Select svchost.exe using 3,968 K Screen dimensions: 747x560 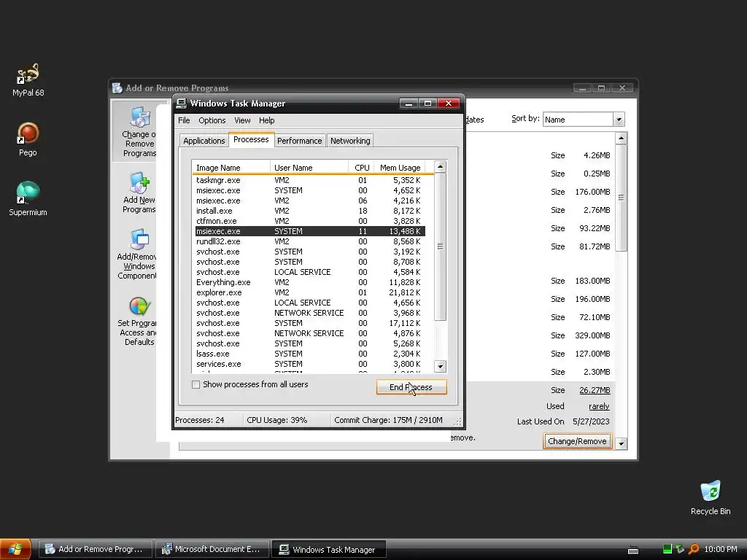pyautogui.click(x=309, y=313)
